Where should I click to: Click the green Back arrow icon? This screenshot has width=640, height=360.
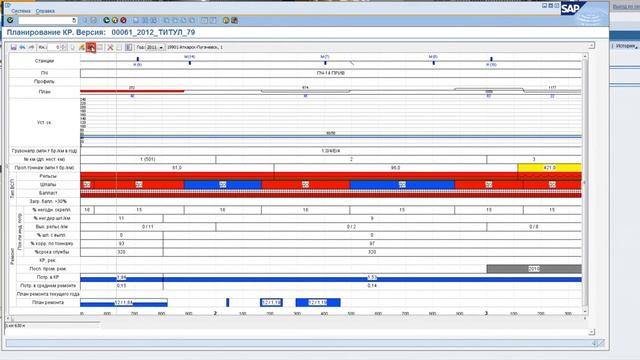click(x=107, y=20)
